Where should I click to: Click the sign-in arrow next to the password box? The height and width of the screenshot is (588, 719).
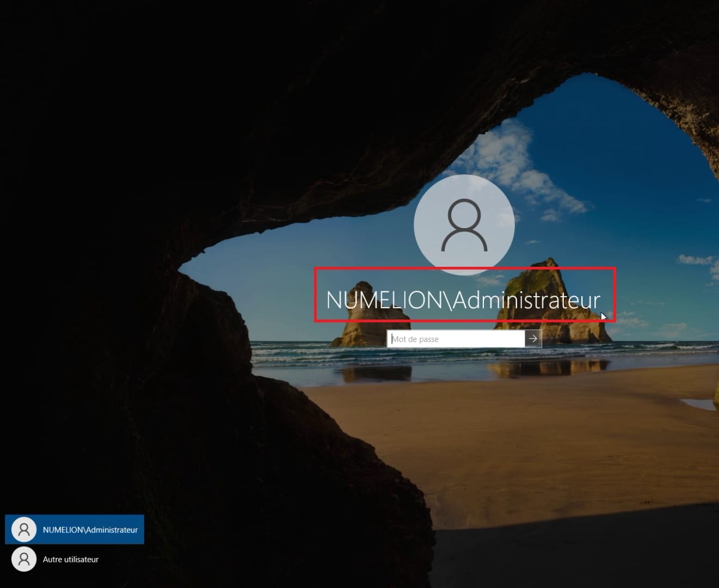click(533, 339)
